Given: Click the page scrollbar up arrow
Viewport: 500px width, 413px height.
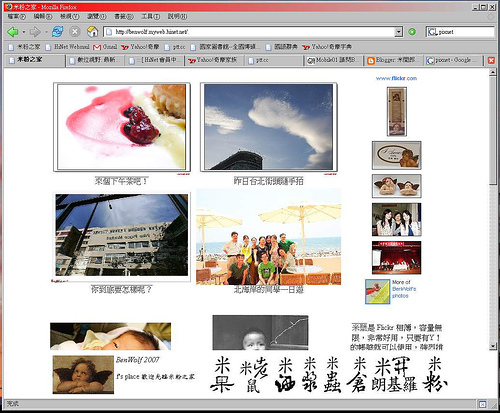Looking at the screenshot, I should point(493,72).
